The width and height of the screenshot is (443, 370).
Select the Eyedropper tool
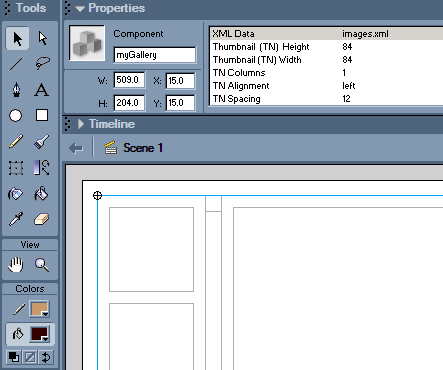[16, 219]
